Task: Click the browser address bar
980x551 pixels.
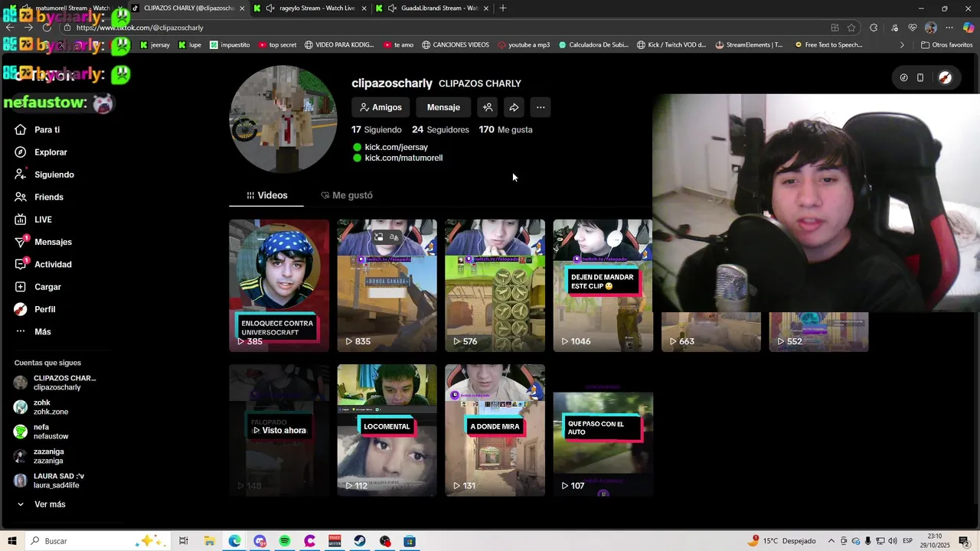Action: coord(444,28)
